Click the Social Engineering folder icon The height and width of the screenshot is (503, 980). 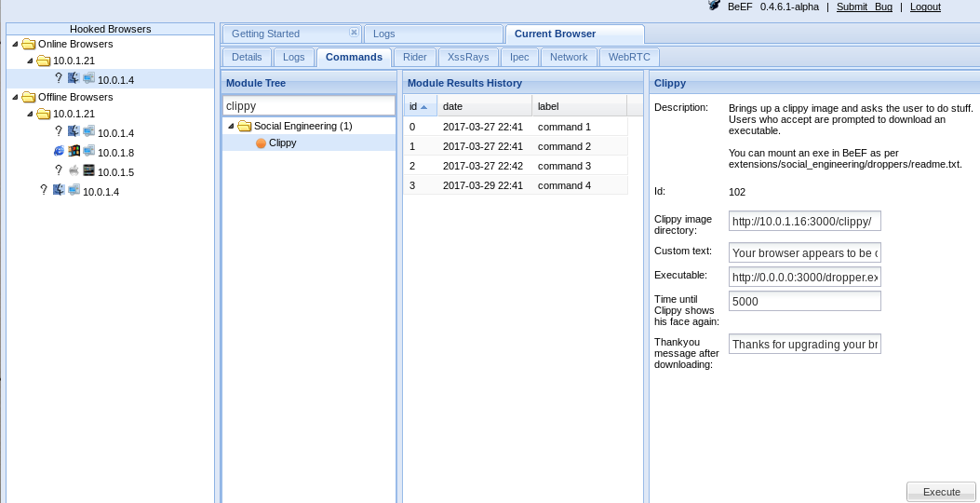tap(245, 126)
